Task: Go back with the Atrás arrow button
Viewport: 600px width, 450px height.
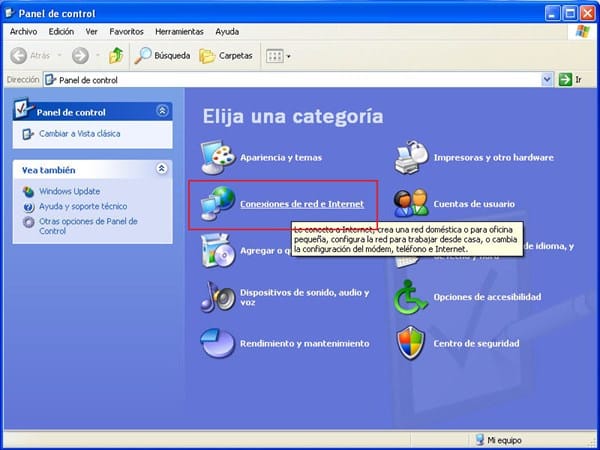Action: [x=18, y=56]
